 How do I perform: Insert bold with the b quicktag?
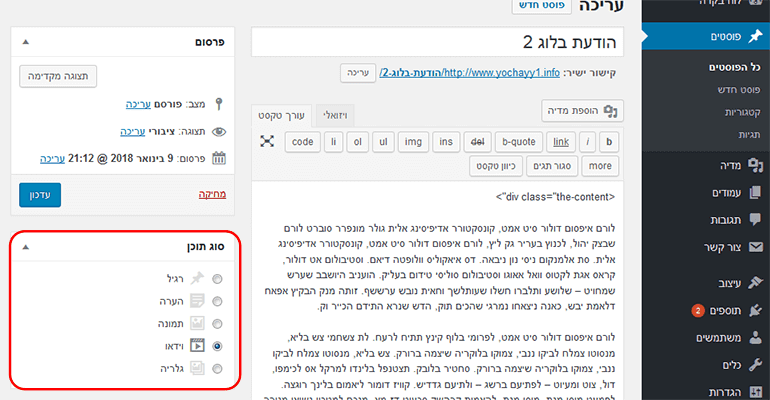coord(609,142)
